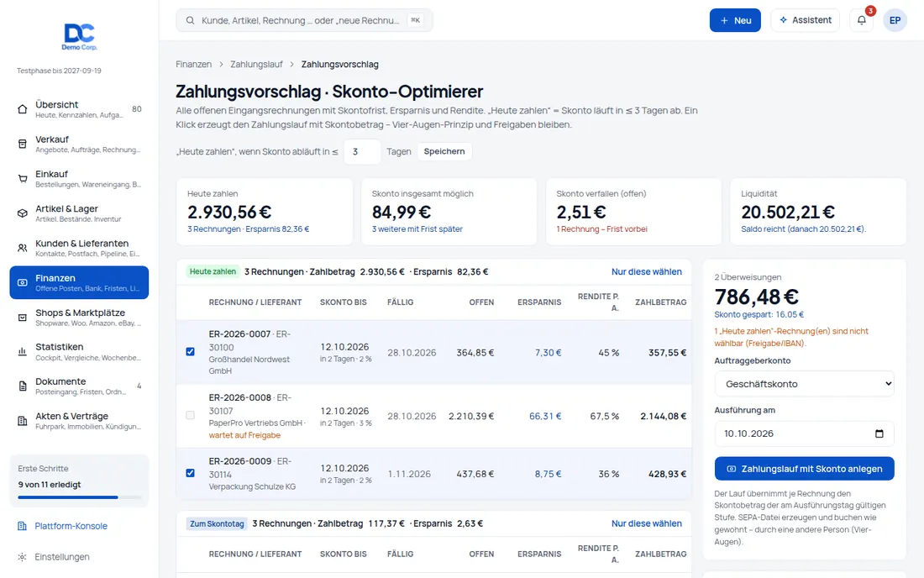
Task: Open Statistiken in the sidebar
Action: point(79,352)
